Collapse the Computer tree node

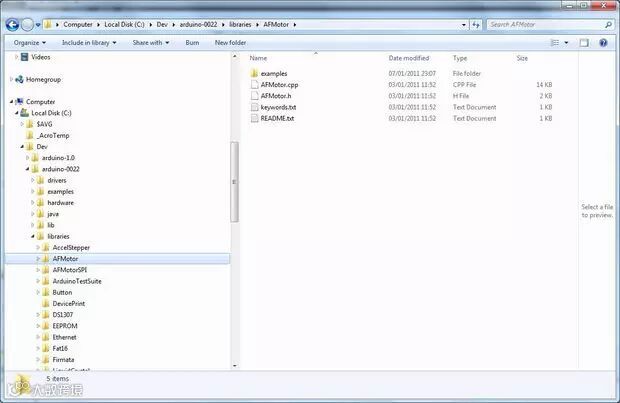11,102
